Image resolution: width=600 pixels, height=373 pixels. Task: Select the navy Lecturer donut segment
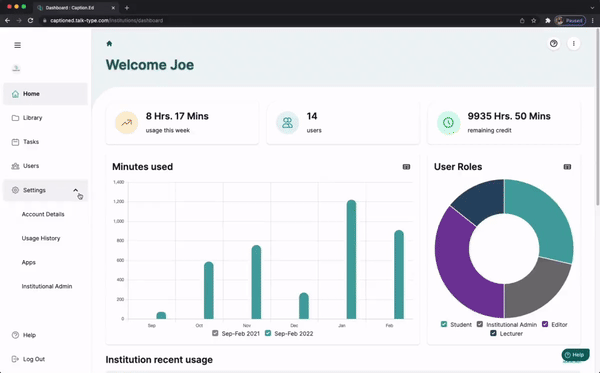pos(483,200)
